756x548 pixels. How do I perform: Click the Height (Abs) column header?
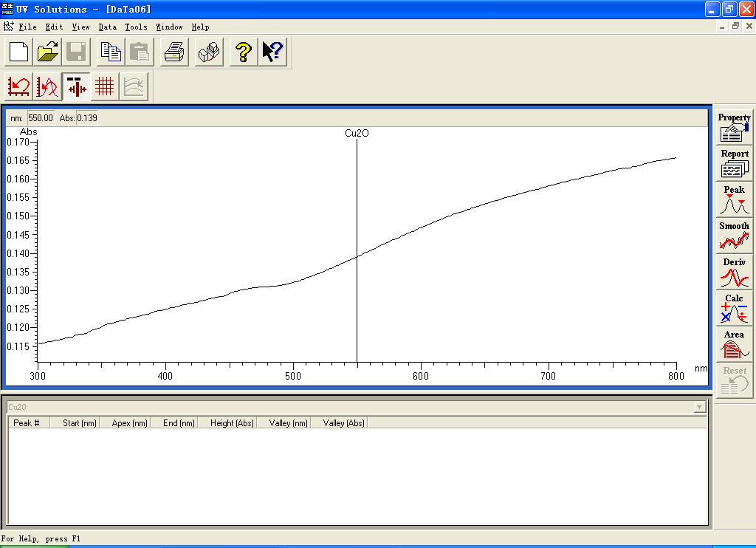tap(227, 423)
